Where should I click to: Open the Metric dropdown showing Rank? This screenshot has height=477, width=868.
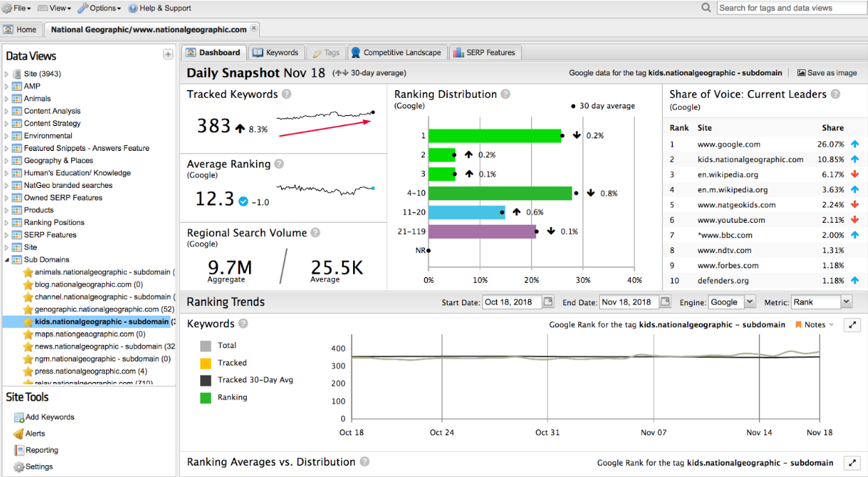pyautogui.click(x=822, y=302)
